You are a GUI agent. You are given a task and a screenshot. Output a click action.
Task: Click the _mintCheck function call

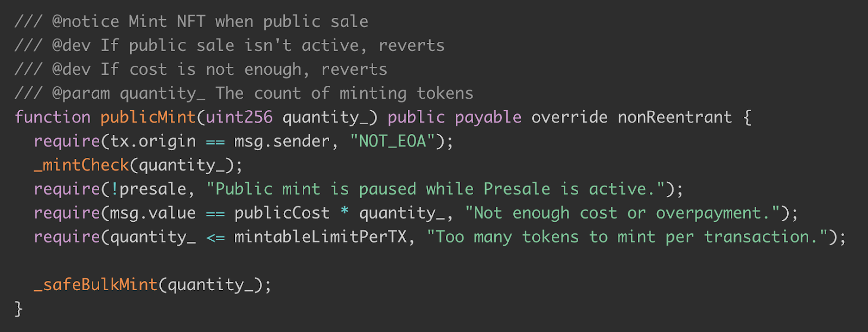point(81,165)
